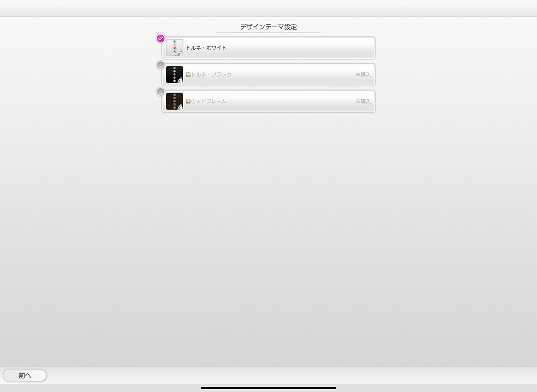Click the yen icon beside ウッドフレーム
This screenshot has width=537, height=392.
point(188,101)
